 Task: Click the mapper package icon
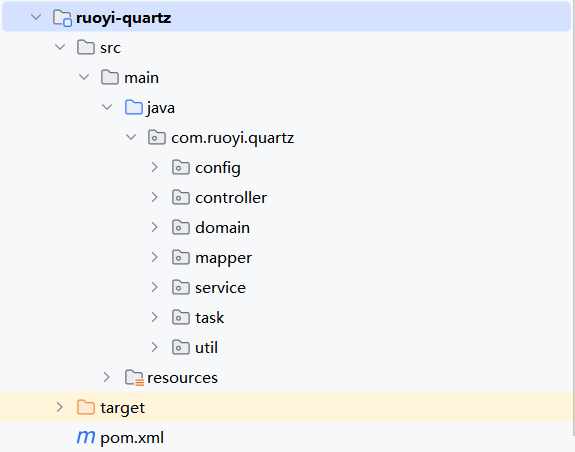pyautogui.click(x=181, y=258)
